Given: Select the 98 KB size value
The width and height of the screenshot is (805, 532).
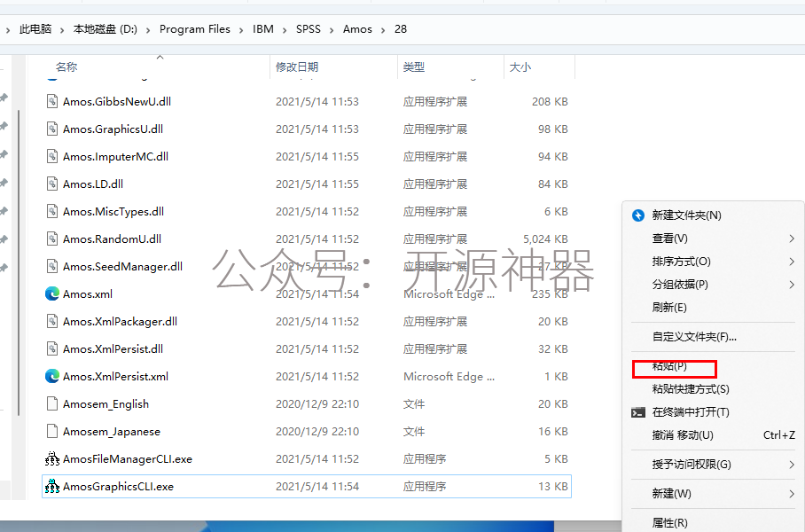Looking at the screenshot, I should [x=553, y=129].
